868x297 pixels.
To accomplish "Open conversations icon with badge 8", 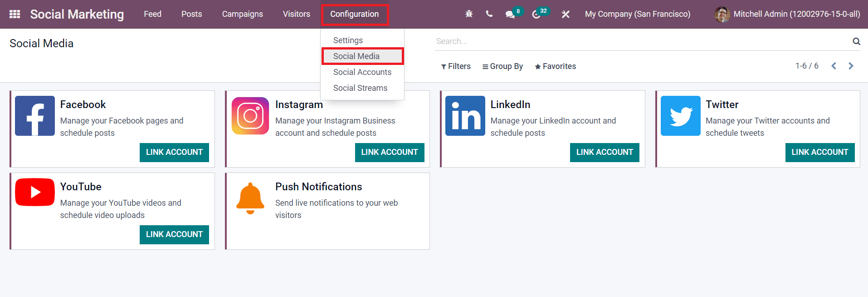I will coord(513,13).
